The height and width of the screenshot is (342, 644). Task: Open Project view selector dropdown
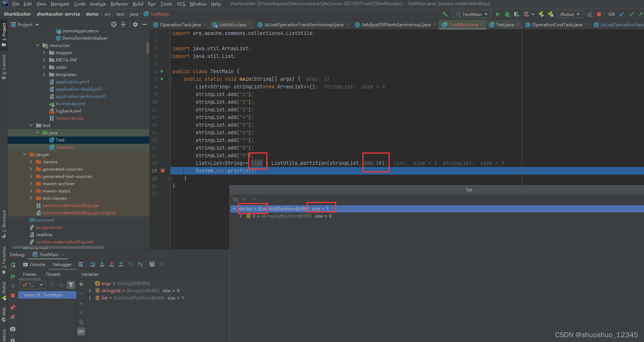pos(25,24)
